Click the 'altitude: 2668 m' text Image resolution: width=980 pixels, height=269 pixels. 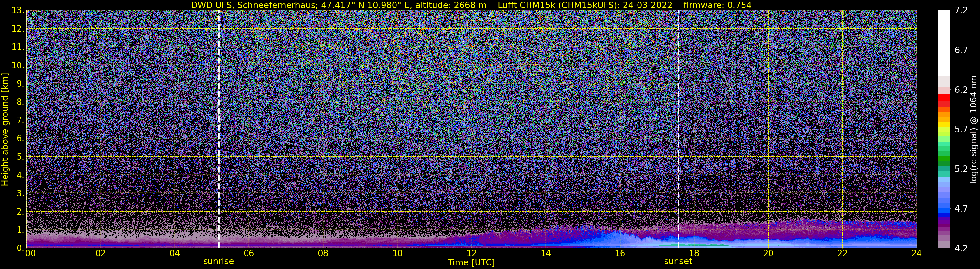[x=451, y=5]
